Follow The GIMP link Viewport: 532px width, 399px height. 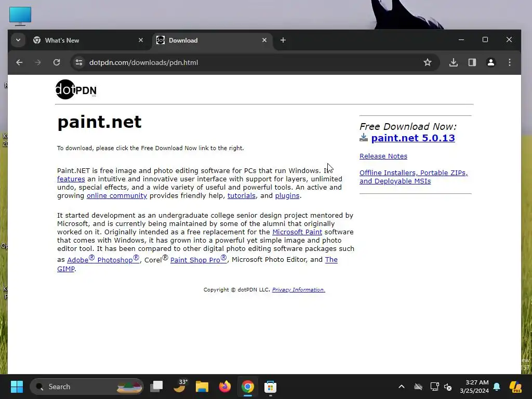point(331,260)
